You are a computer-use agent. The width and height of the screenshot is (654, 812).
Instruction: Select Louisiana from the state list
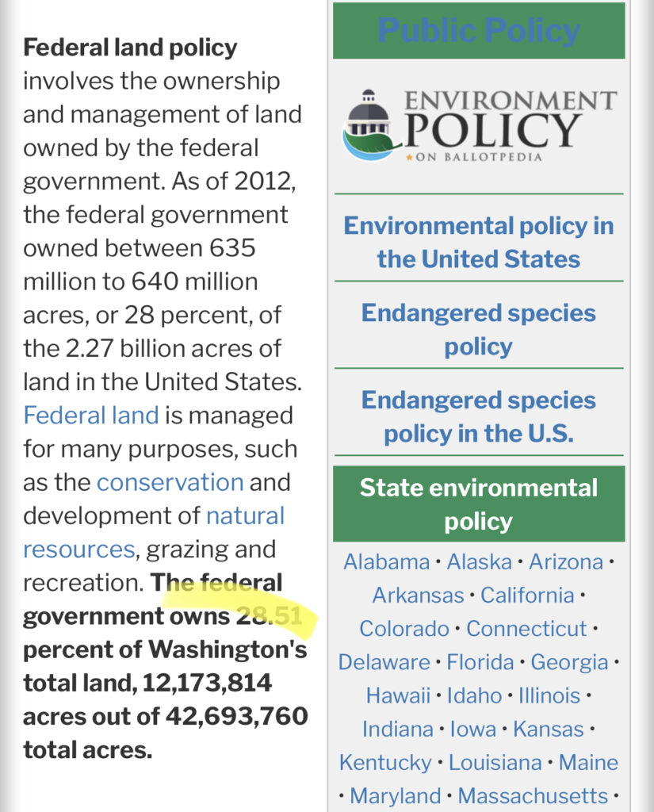[495, 762]
